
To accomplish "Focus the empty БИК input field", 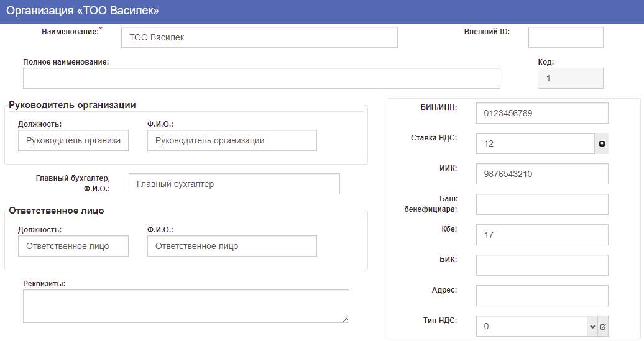I will pos(542,265).
